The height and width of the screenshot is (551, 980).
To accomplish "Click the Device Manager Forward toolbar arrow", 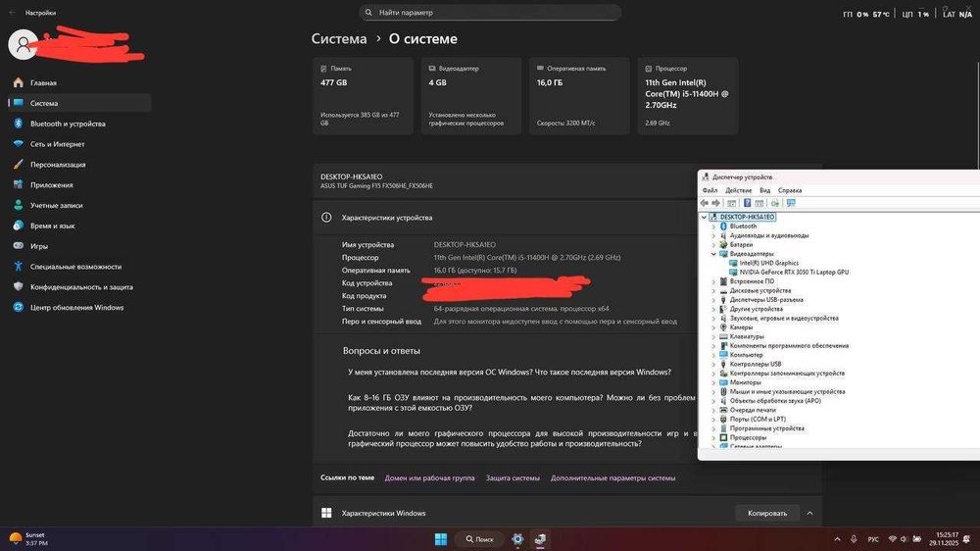I will pos(716,203).
